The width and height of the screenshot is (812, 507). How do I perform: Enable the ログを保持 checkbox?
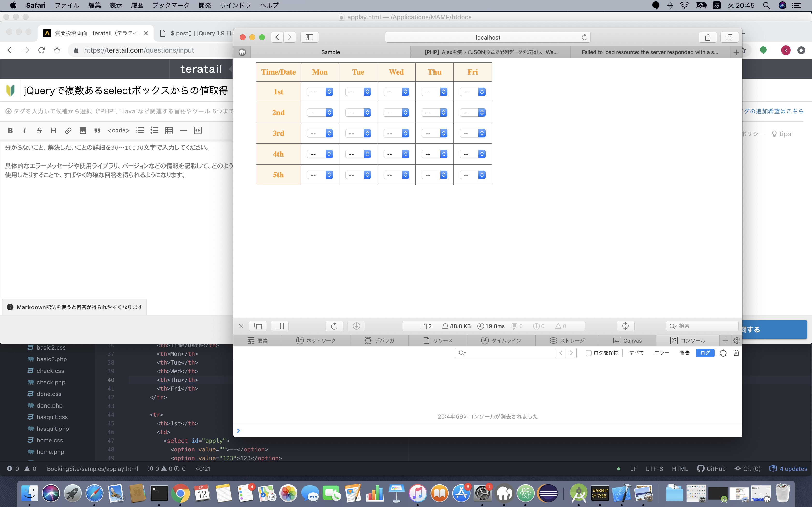pyautogui.click(x=588, y=353)
